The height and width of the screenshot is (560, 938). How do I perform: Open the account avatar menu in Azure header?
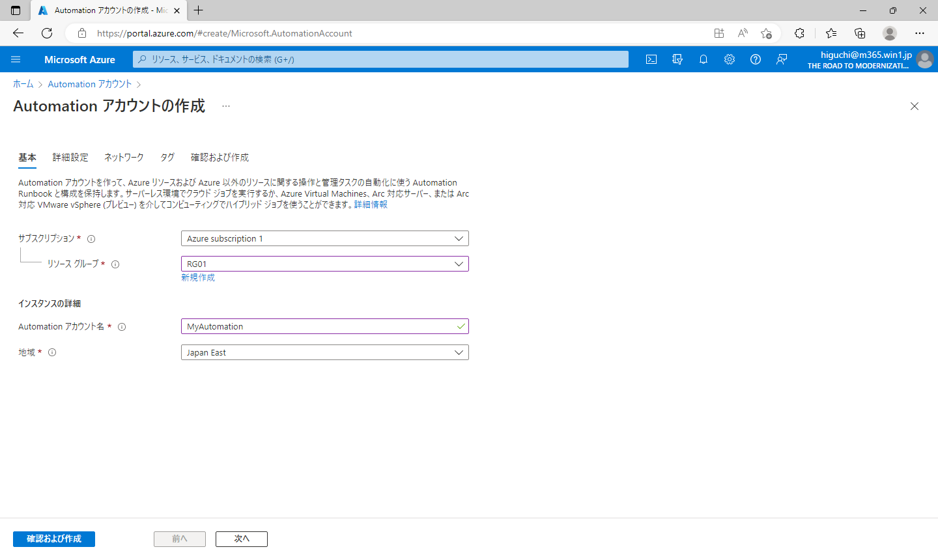[x=924, y=59]
